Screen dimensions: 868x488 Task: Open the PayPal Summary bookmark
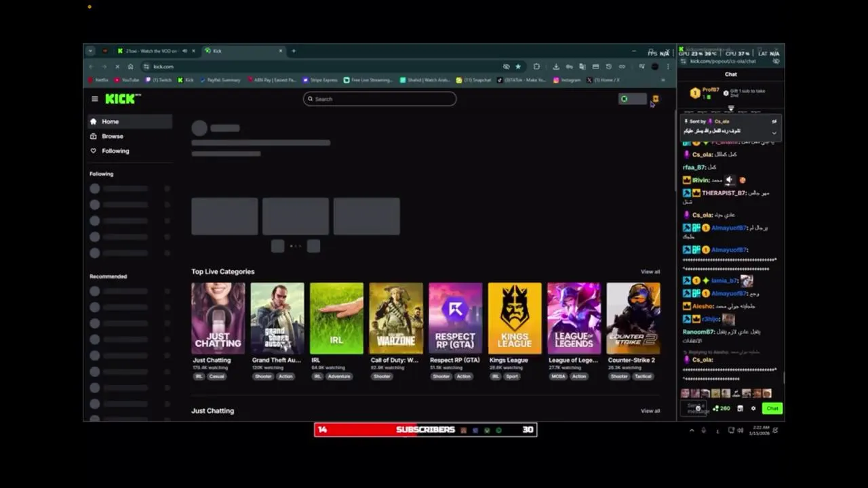(x=220, y=80)
